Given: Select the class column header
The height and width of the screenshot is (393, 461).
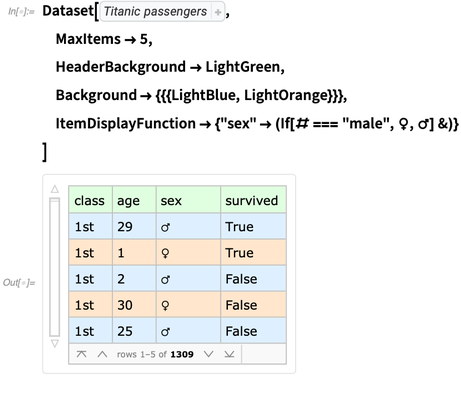Looking at the screenshot, I should click(x=90, y=200).
